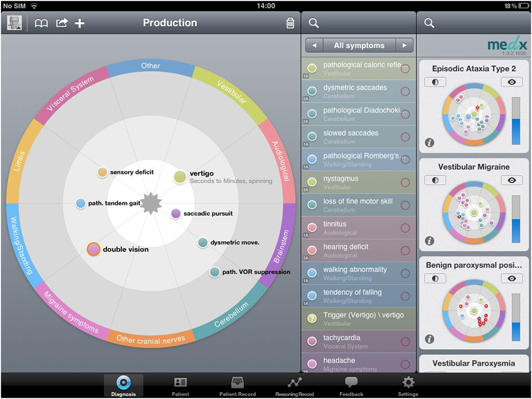Tap the tendency of falling row
The width and height of the screenshot is (532, 399).
tap(359, 296)
